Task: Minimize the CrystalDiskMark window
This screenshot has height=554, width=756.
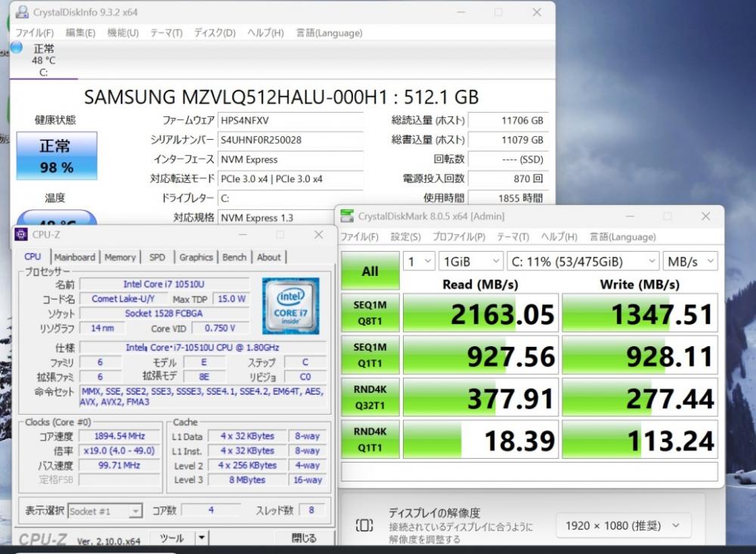Action: [630, 216]
